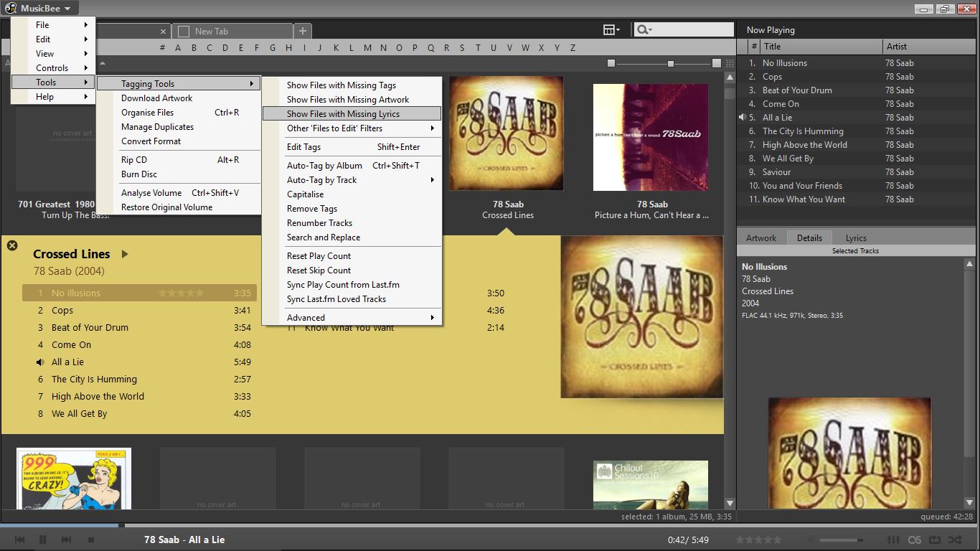This screenshot has height=551, width=980.
Task: Jump to letter A in alphabet bar
Action: 178,48
